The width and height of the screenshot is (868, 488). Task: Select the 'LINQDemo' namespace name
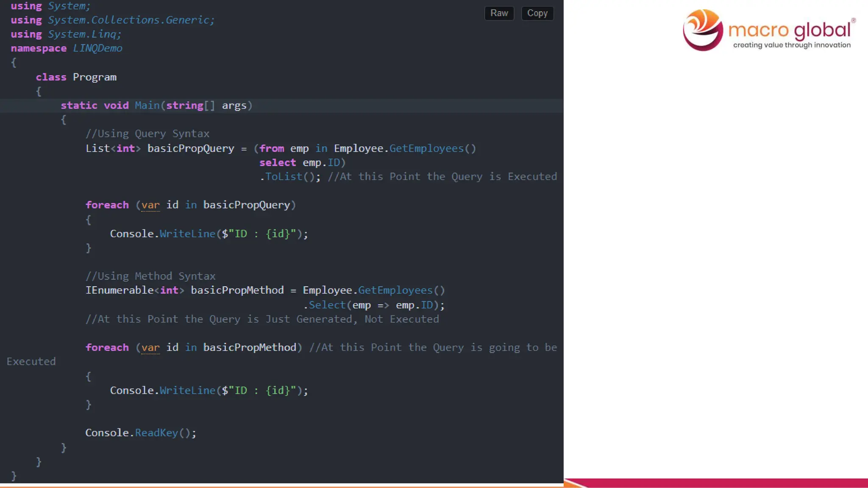pos(97,48)
